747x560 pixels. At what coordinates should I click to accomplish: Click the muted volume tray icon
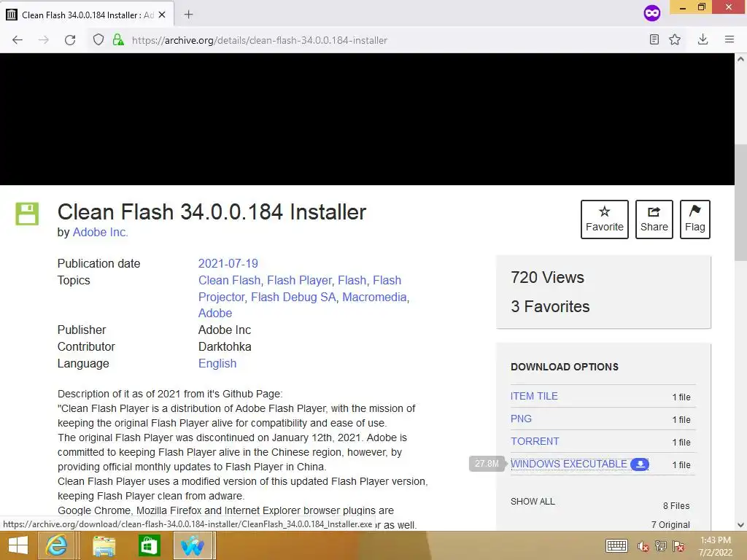(x=643, y=546)
